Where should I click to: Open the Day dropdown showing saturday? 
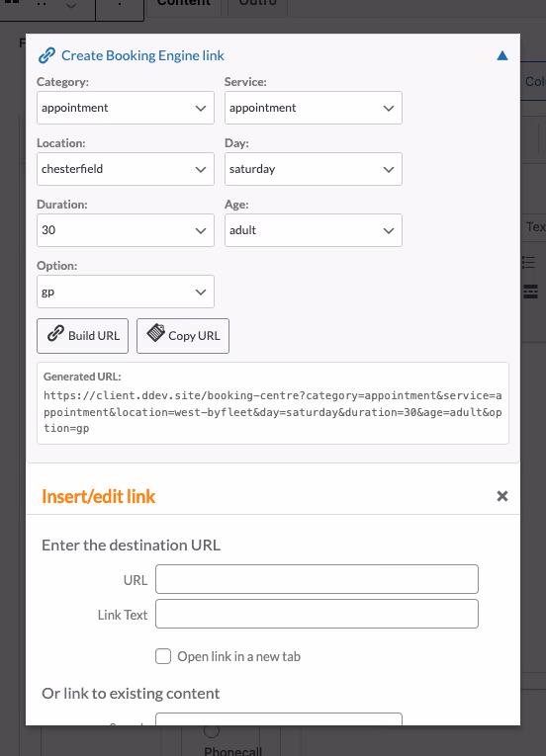(x=314, y=169)
